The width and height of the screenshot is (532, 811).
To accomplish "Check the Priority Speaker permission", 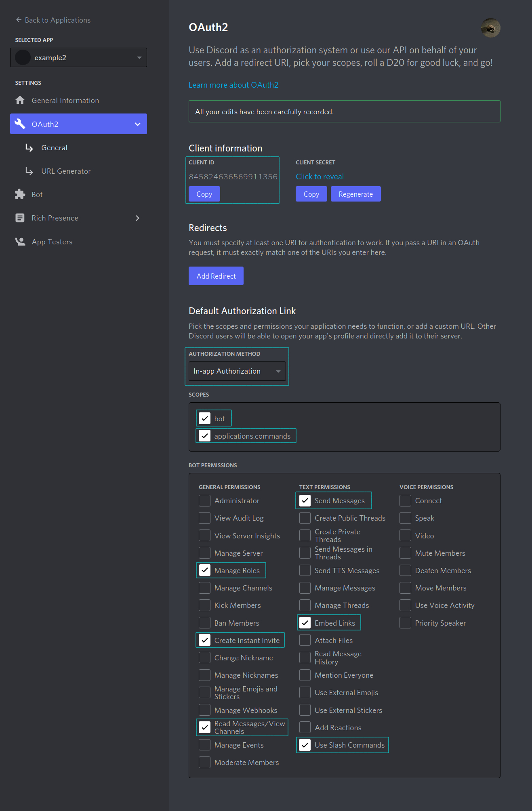I will click(405, 623).
